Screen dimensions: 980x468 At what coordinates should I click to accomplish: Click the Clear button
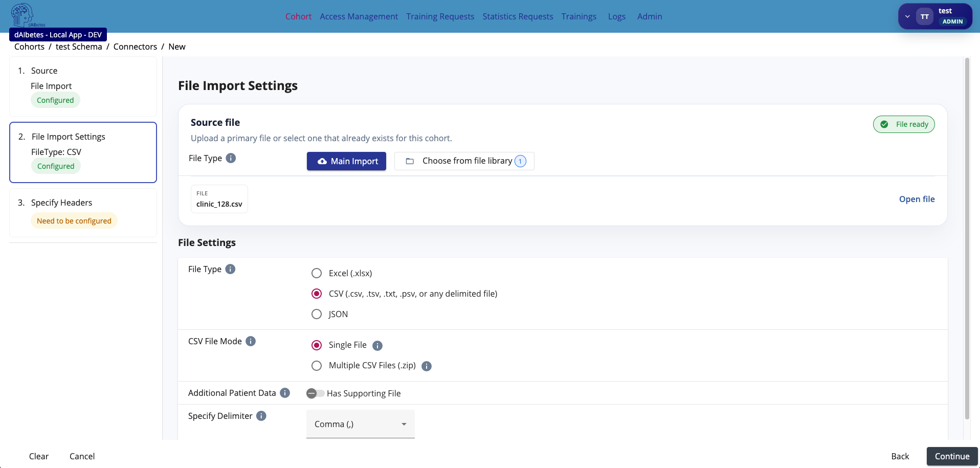pos(39,456)
